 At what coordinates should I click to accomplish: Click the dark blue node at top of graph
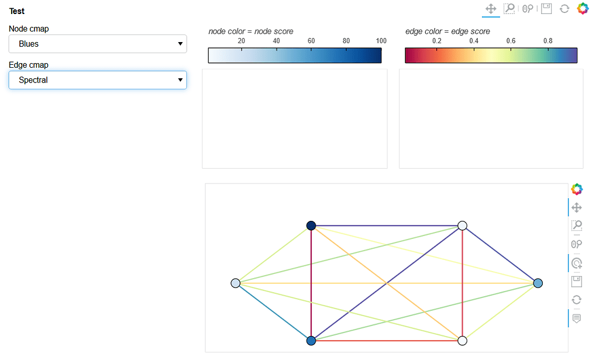point(311,226)
